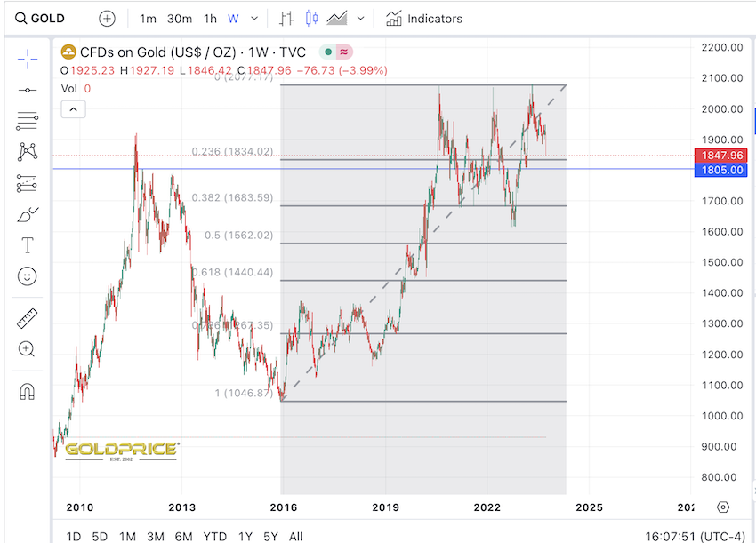The height and width of the screenshot is (543, 756).
Task: Click the gold symbol logo icon
Action: [68, 52]
